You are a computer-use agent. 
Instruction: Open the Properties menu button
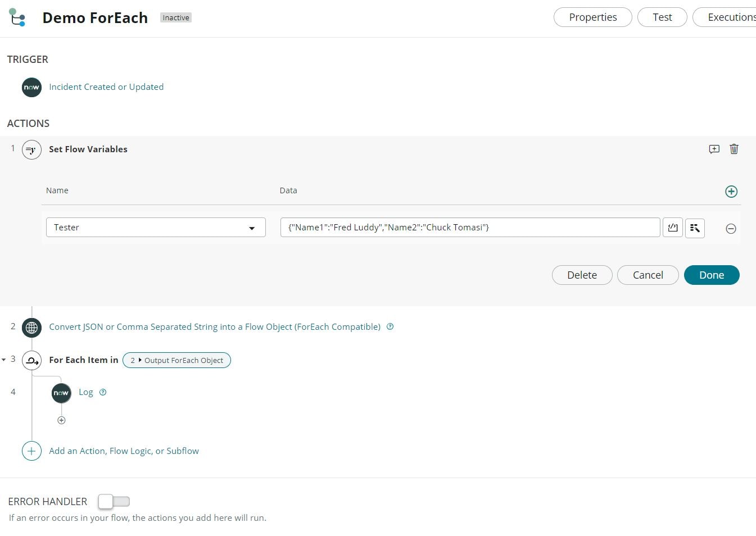click(x=592, y=17)
